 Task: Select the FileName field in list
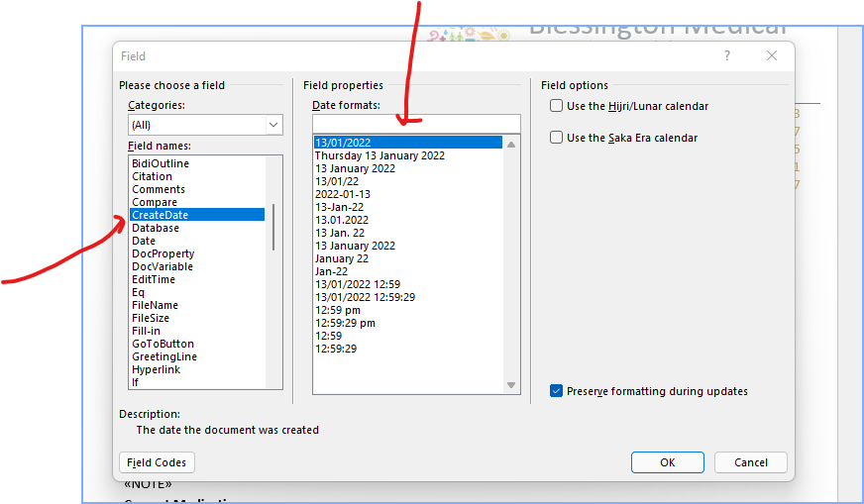point(155,305)
